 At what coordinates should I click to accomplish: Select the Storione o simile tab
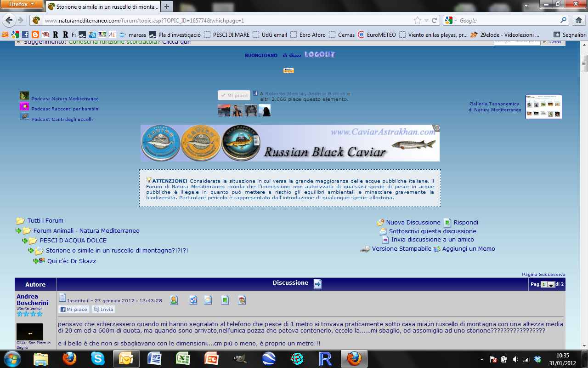tap(102, 6)
